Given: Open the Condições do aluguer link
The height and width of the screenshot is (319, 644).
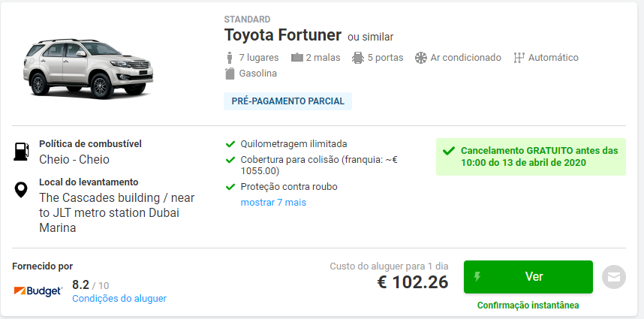Looking at the screenshot, I should tap(119, 299).
